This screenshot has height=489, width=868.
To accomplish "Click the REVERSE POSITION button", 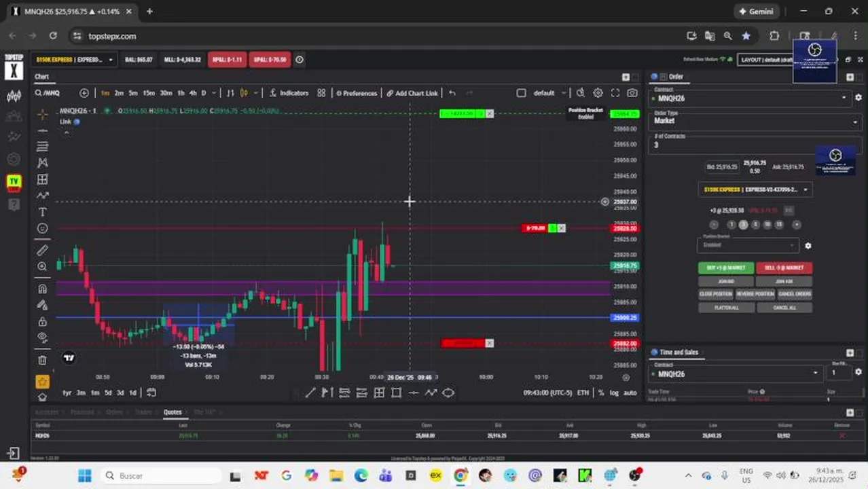I will [x=755, y=294].
